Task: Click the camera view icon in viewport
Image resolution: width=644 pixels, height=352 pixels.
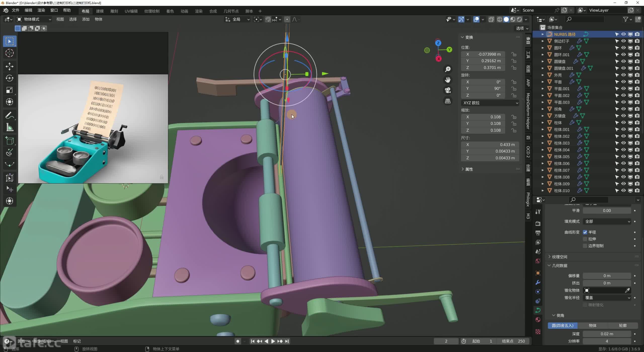Action: click(x=448, y=90)
